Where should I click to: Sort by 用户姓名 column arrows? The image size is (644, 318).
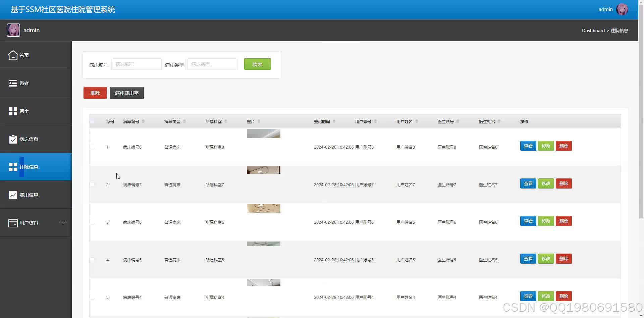click(417, 121)
